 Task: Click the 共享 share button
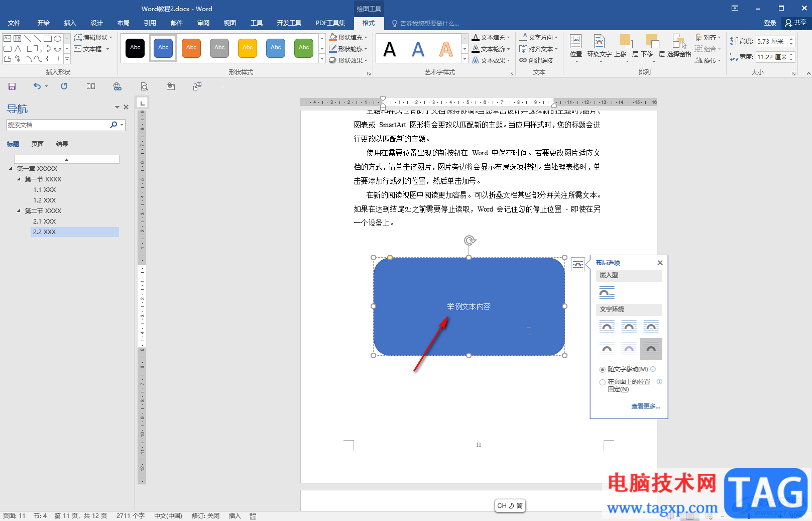[796, 23]
